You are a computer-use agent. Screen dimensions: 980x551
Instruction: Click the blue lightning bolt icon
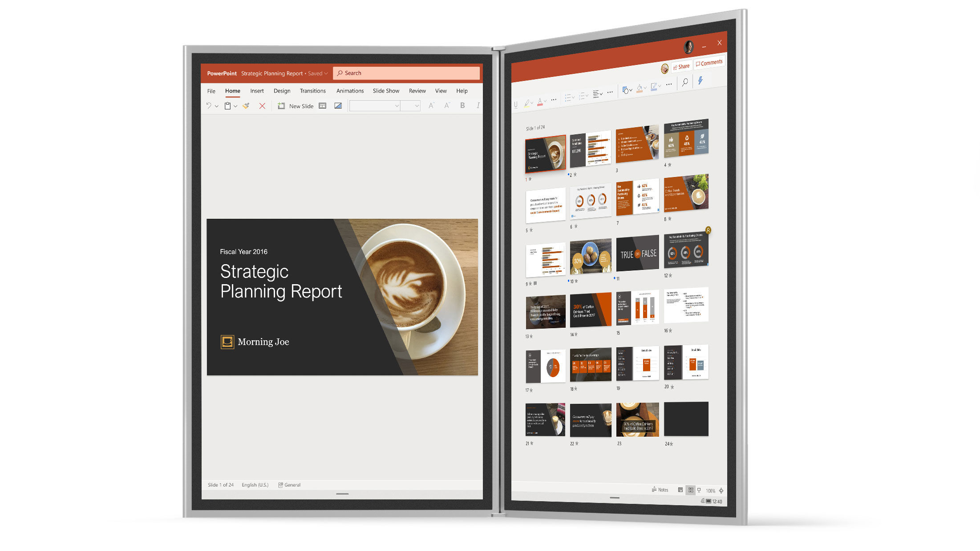(701, 80)
